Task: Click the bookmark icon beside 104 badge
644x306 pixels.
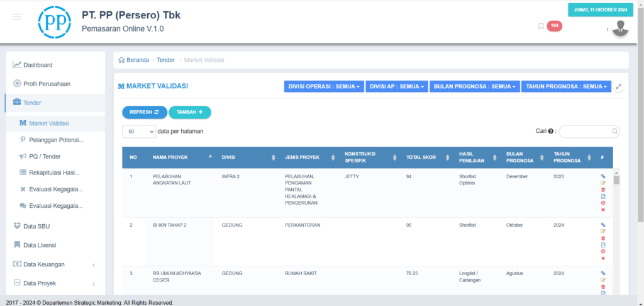Action: coord(541,26)
